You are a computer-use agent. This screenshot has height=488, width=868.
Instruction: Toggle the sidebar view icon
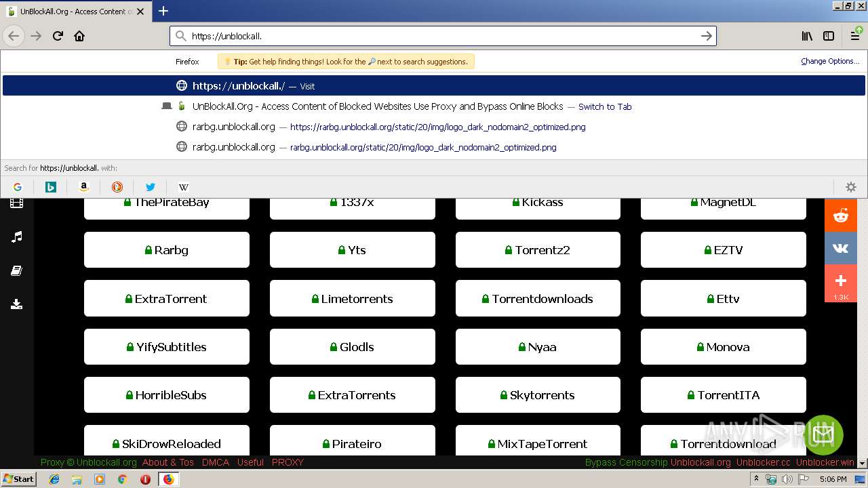tap(829, 36)
